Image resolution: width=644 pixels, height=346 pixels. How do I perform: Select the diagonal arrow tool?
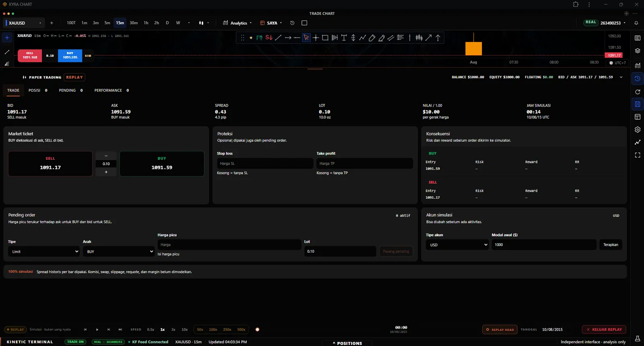point(429,38)
